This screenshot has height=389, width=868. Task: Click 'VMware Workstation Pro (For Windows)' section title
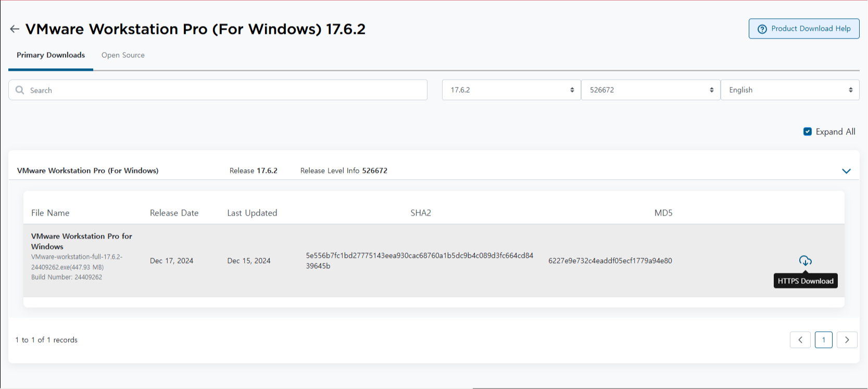(x=88, y=171)
